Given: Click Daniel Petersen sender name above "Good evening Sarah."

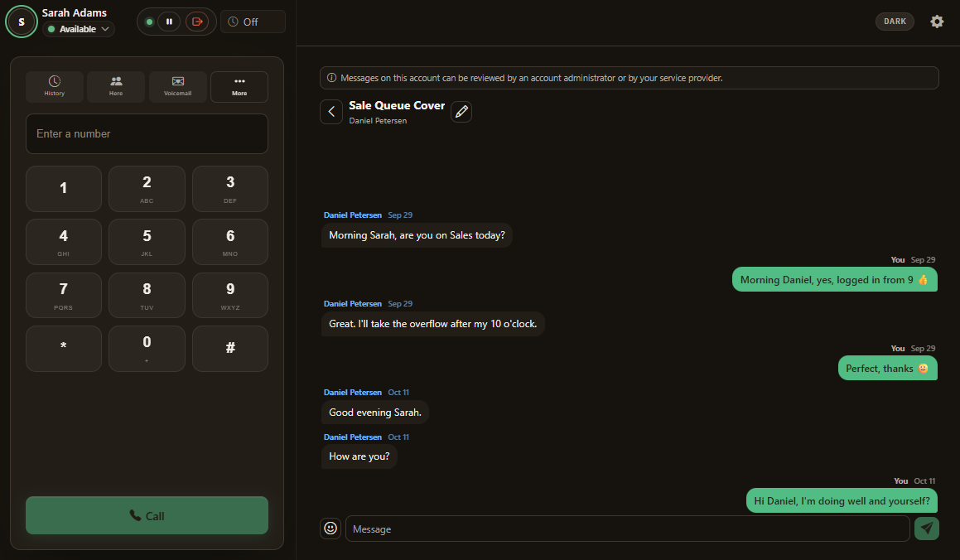Looking at the screenshot, I should (x=353, y=393).
